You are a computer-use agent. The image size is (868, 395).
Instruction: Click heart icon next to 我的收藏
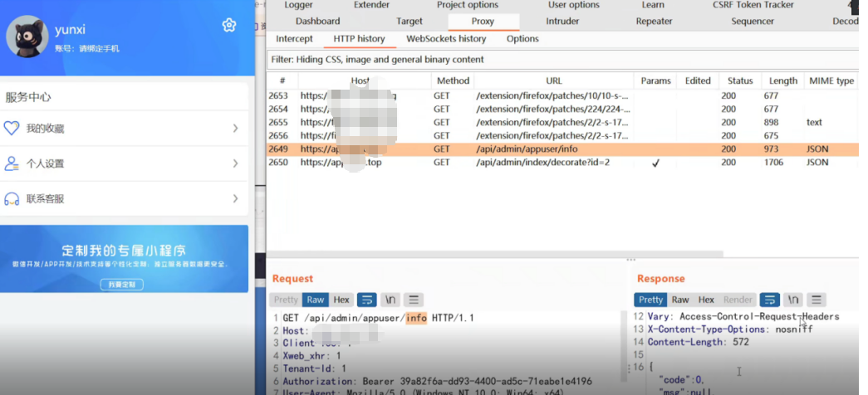(12, 129)
